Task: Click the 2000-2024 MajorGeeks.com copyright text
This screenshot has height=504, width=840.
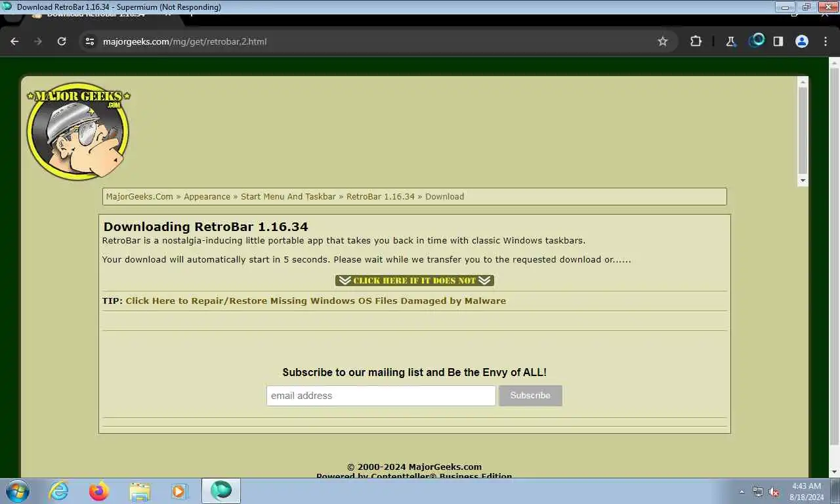Action: click(414, 467)
